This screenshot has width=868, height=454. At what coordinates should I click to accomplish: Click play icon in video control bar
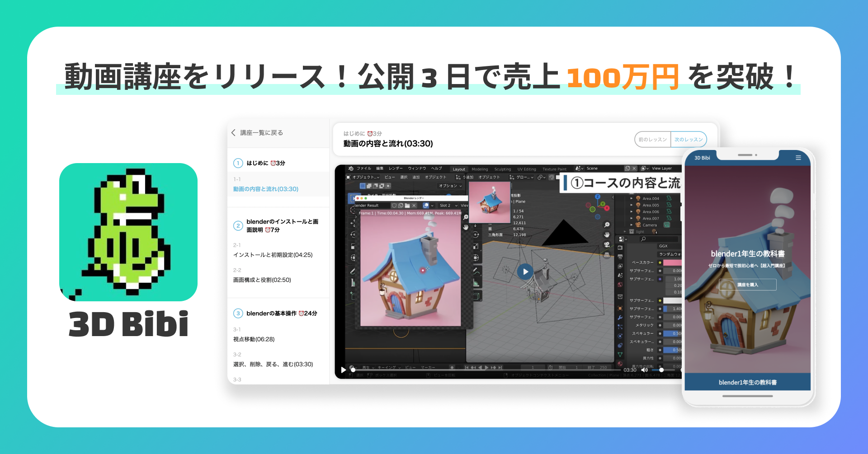[x=344, y=370]
